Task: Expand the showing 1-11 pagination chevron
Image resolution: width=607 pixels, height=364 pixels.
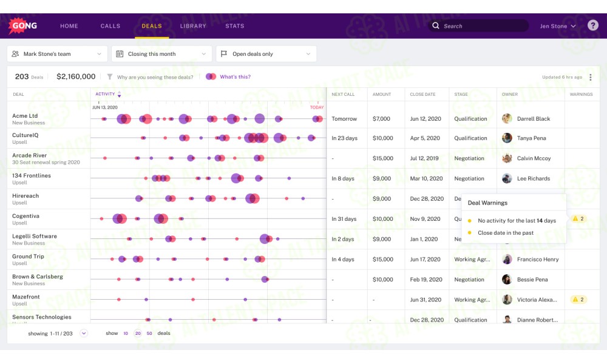Action: tap(84, 333)
